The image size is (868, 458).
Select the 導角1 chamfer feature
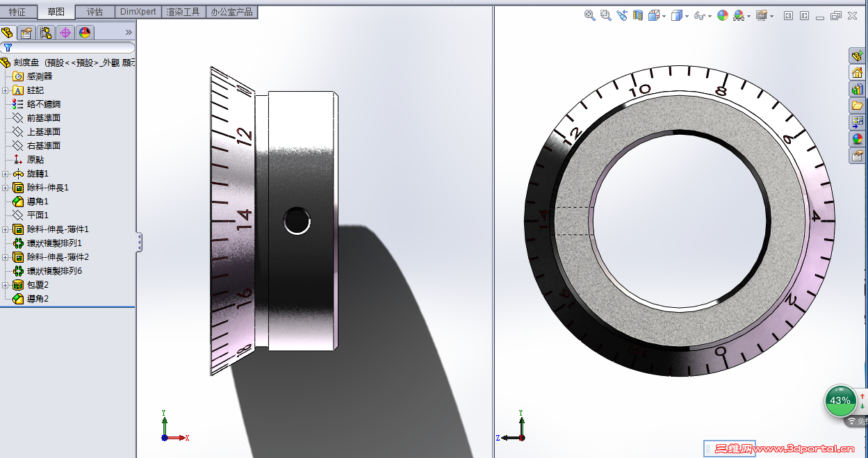tap(31, 202)
